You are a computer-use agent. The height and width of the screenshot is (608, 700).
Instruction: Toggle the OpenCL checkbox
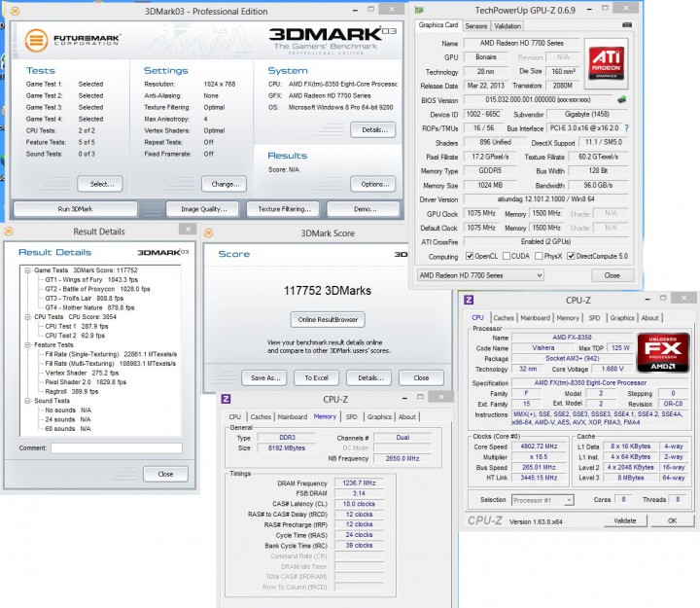[x=470, y=256]
